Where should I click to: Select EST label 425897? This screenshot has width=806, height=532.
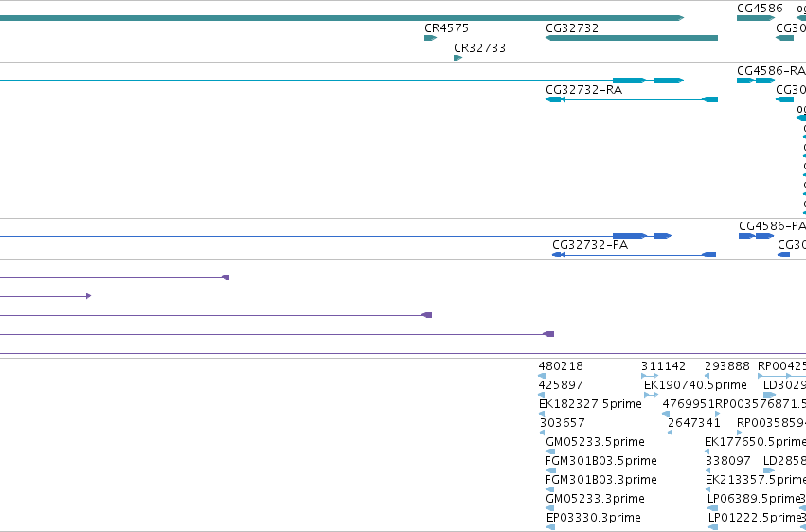[561, 385]
